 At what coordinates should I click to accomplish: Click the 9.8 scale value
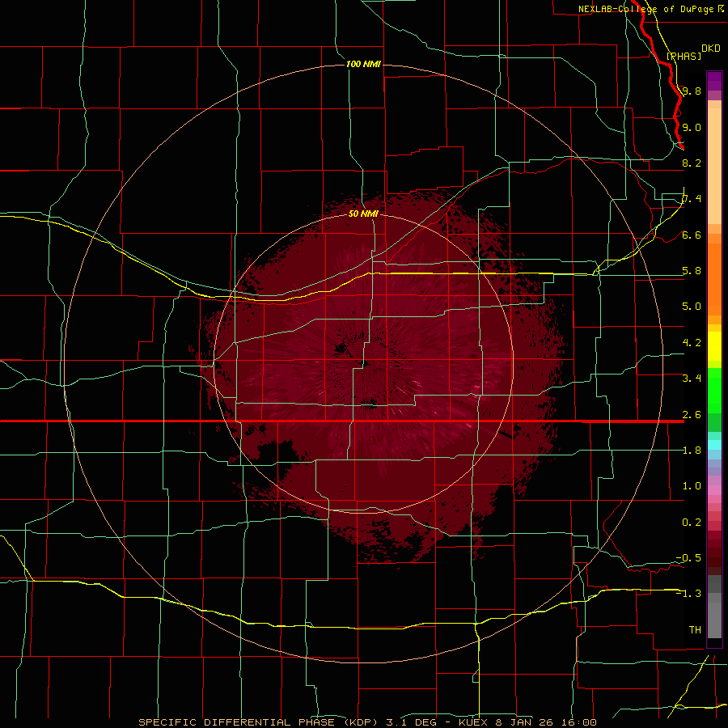(692, 91)
